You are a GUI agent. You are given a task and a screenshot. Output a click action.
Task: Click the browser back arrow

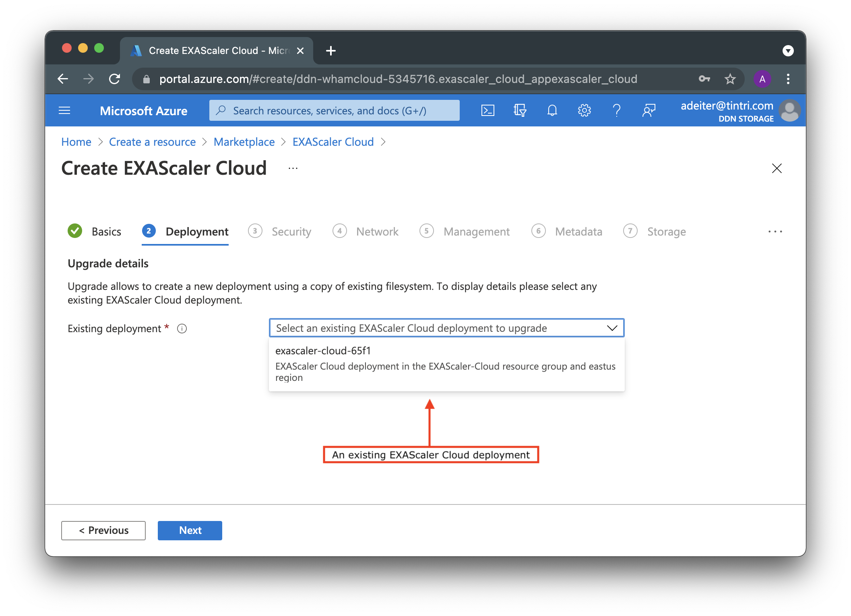63,79
